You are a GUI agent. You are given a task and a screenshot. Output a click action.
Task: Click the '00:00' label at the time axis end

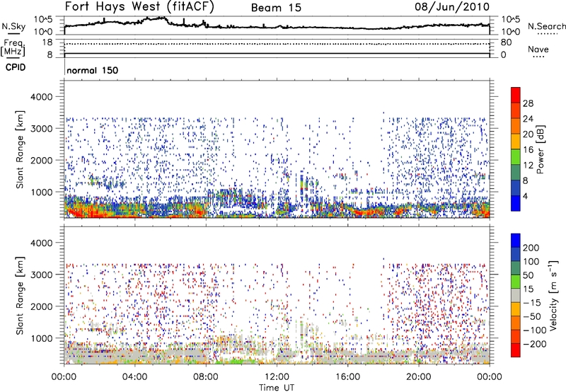click(x=489, y=377)
